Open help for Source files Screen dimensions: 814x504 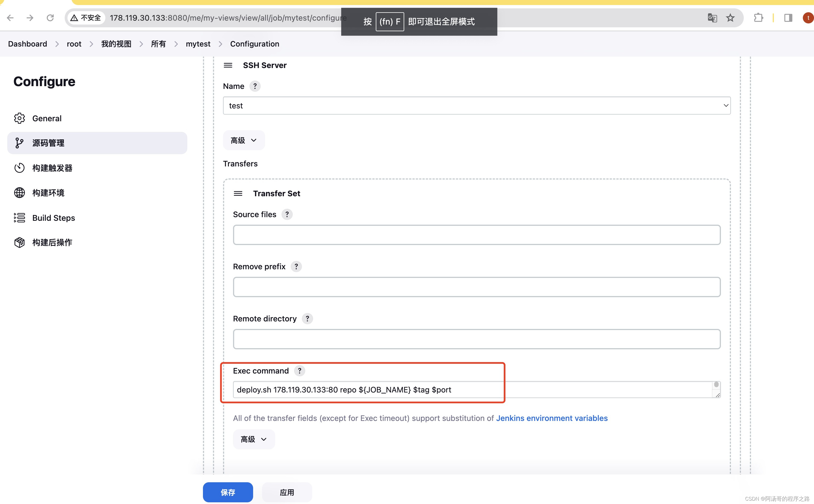pyautogui.click(x=287, y=214)
